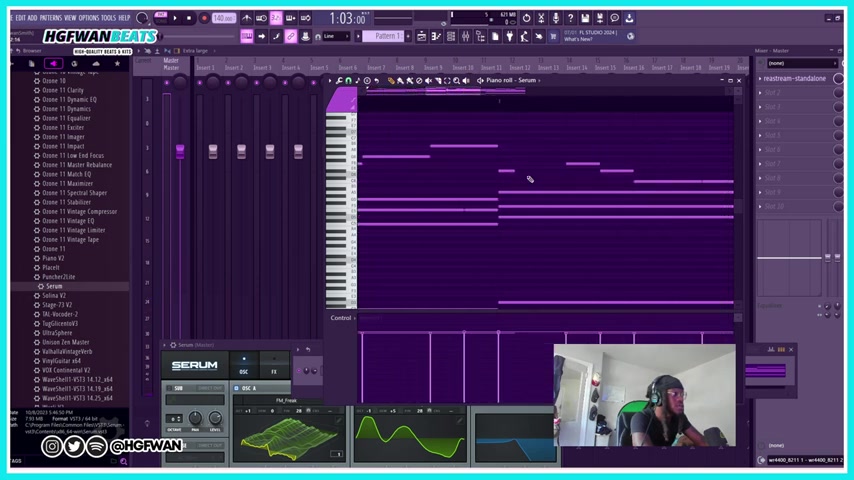Start playback with the play button

[x=175, y=18]
